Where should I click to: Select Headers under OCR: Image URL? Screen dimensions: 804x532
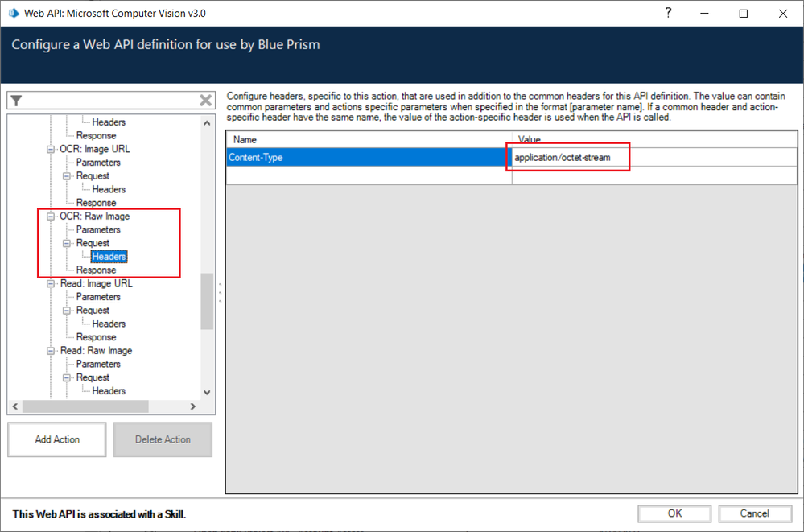pyautogui.click(x=109, y=189)
